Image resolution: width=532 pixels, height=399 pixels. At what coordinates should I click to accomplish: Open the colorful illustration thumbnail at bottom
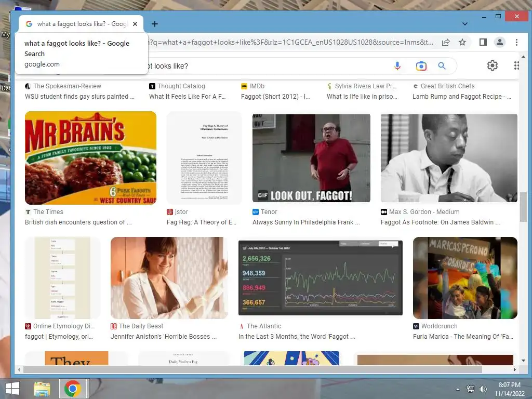pos(292,358)
